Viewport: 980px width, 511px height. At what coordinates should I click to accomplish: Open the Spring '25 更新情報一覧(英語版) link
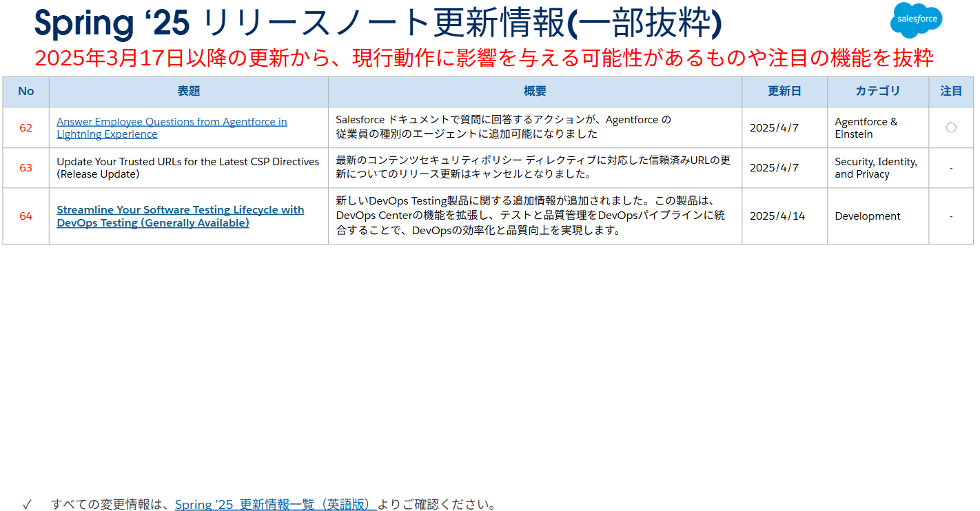point(276,504)
